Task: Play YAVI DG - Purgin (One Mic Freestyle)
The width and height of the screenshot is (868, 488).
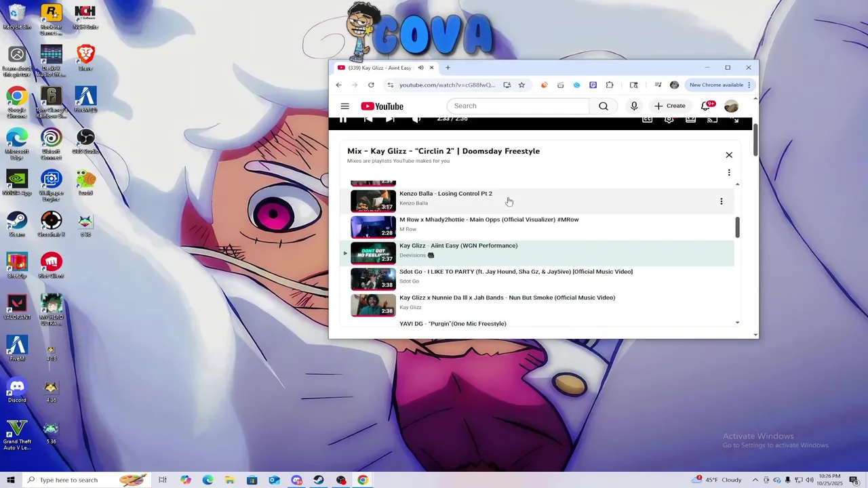Action: pyautogui.click(x=453, y=324)
